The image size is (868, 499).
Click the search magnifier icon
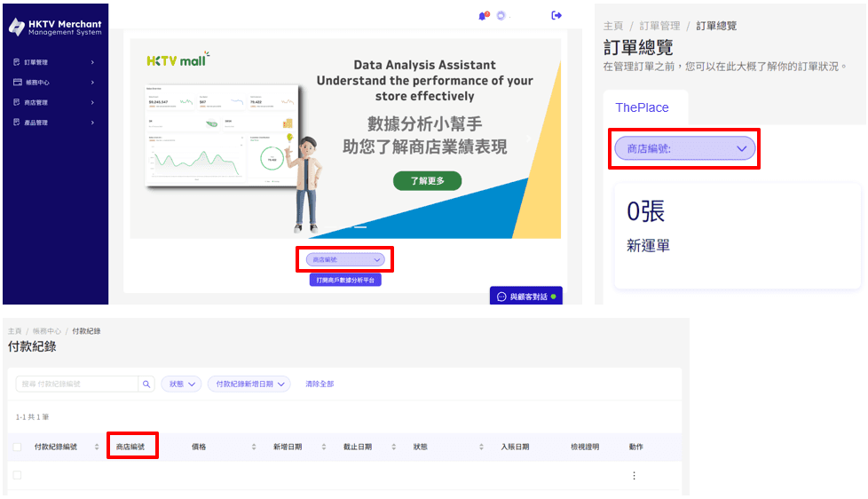tap(146, 384)
